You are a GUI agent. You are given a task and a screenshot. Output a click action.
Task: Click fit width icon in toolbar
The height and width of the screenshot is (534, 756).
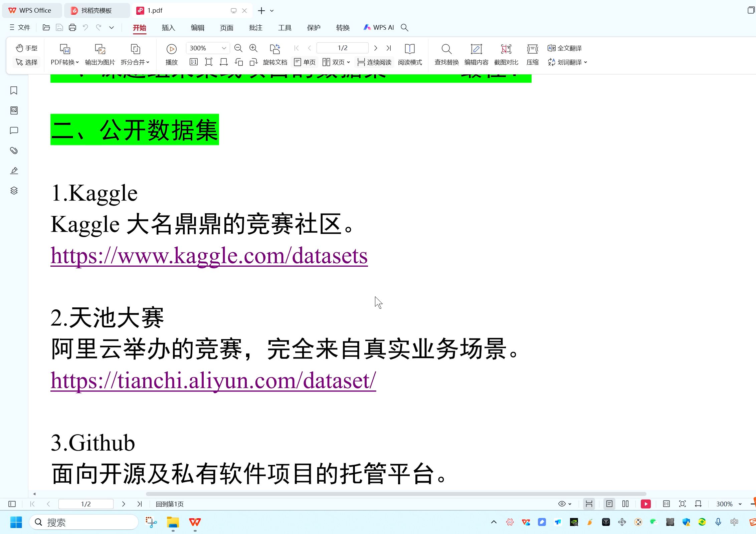(x=223, y=62)
